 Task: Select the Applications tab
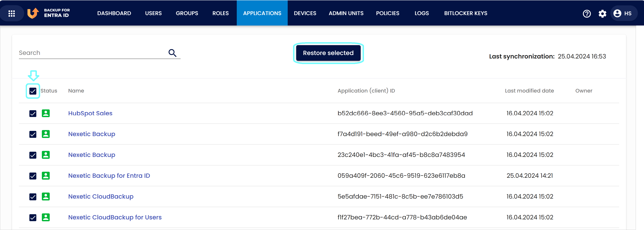coord(262,13)
